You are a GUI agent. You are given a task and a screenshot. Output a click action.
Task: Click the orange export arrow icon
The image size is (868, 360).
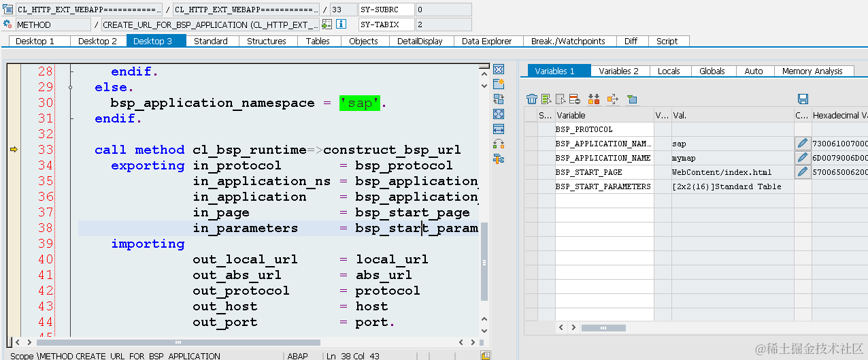pyautogui.click(x=612, y=99)
